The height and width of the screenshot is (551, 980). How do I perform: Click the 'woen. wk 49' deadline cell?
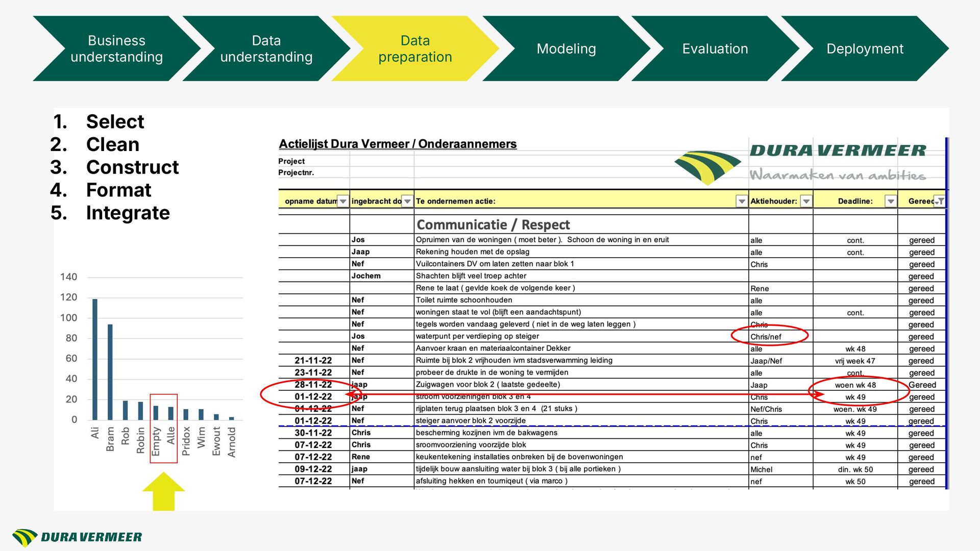(855, 409)
